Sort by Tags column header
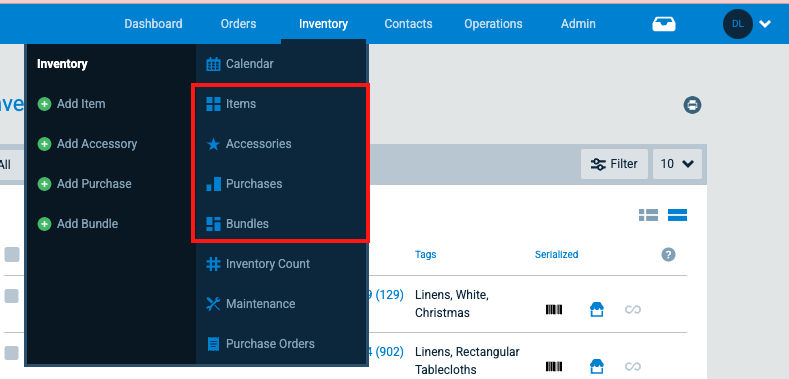The image size is (789, 379). pos(426,255)
